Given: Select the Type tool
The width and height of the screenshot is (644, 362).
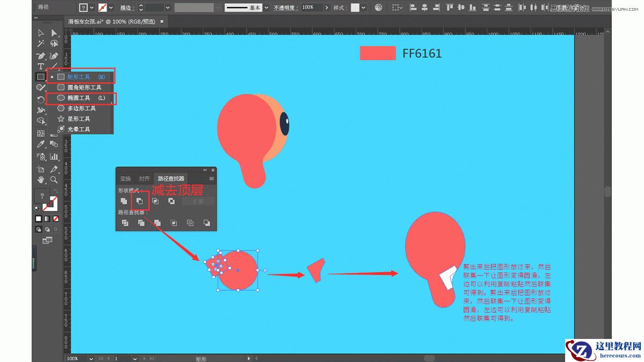Looking at the screenshot, I should point(41,66).
